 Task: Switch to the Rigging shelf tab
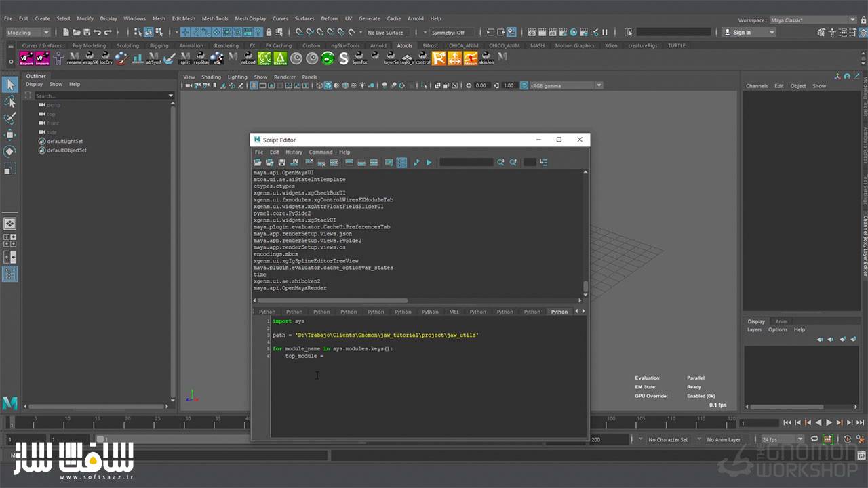coord(159,45)
